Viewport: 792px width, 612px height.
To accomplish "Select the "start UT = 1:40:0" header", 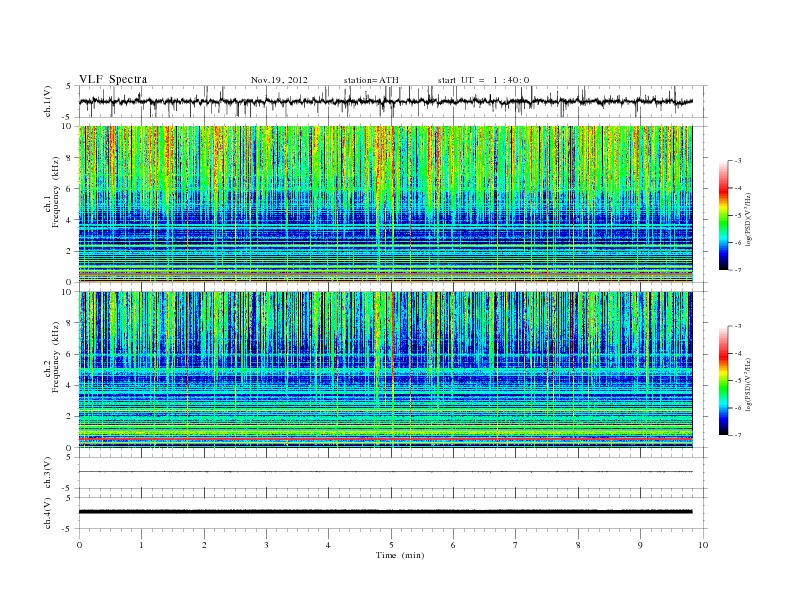I will pos(483,80).
